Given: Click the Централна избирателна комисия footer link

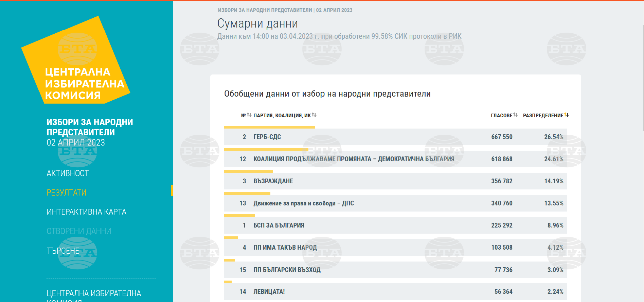Looking at the screenshot, I should (x=94, y=293).
